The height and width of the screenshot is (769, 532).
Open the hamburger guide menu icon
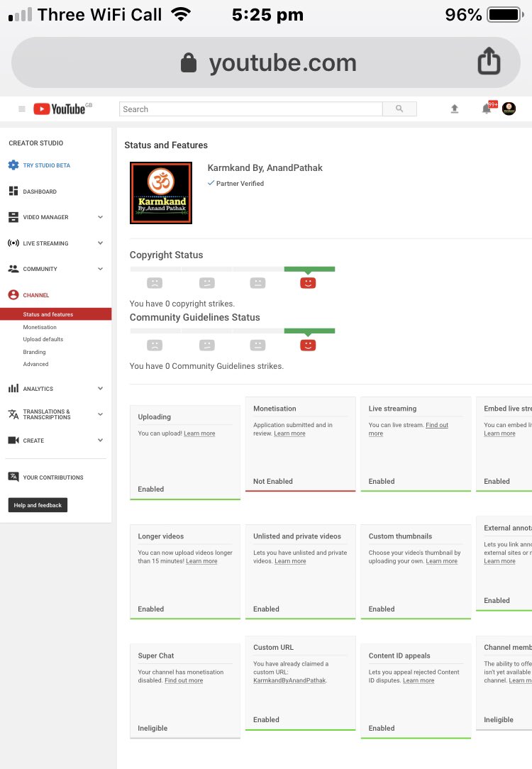point(21,109)
